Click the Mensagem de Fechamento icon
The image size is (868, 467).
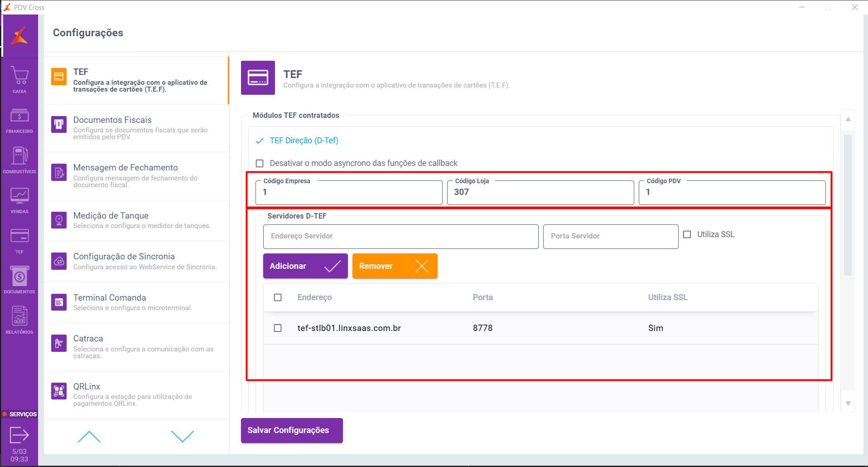pyautogui.click(x=59, y=172)
